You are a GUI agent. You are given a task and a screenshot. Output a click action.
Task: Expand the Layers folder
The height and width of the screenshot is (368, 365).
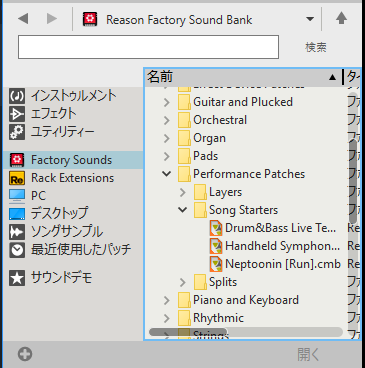[x=182, y=192]
